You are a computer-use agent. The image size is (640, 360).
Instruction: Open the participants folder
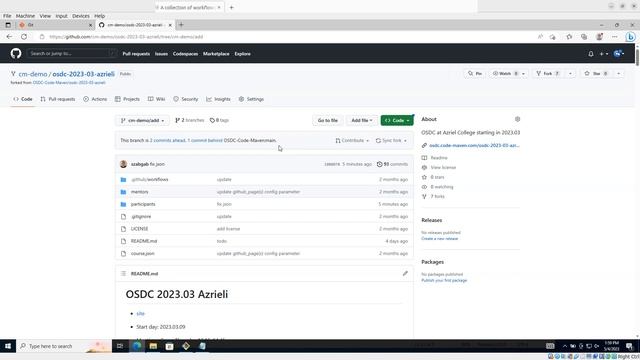tap(143, 204)
